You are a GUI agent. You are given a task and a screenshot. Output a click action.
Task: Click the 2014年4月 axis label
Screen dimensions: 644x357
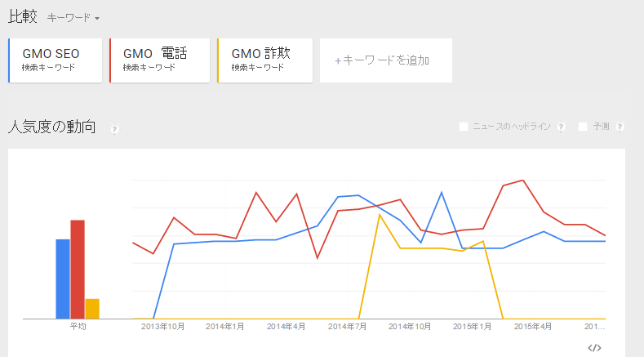pos(286,327)
